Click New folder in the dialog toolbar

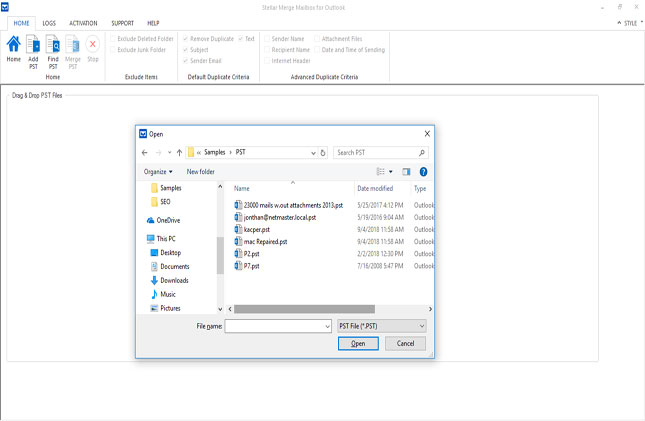tap(200, 172)
